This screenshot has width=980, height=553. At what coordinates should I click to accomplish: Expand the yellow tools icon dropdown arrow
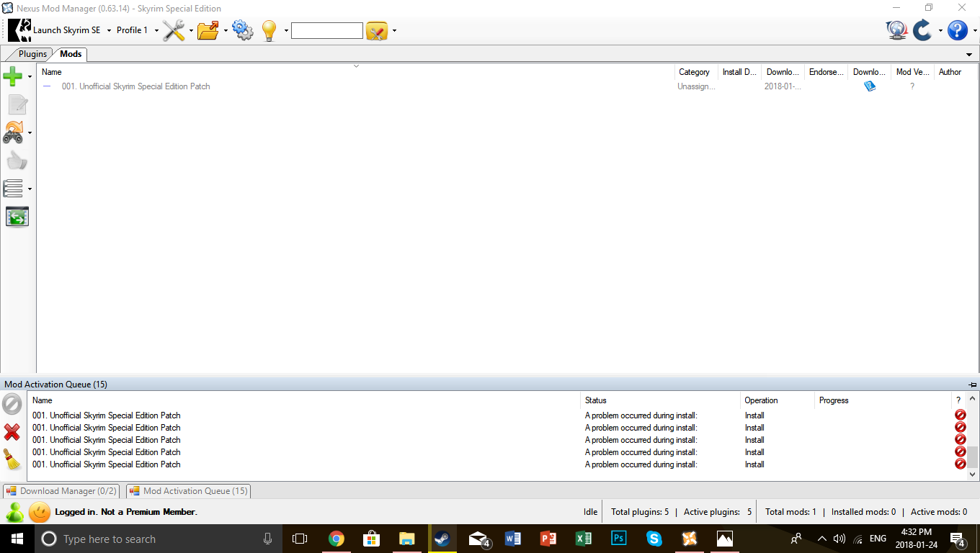[394, 30]
